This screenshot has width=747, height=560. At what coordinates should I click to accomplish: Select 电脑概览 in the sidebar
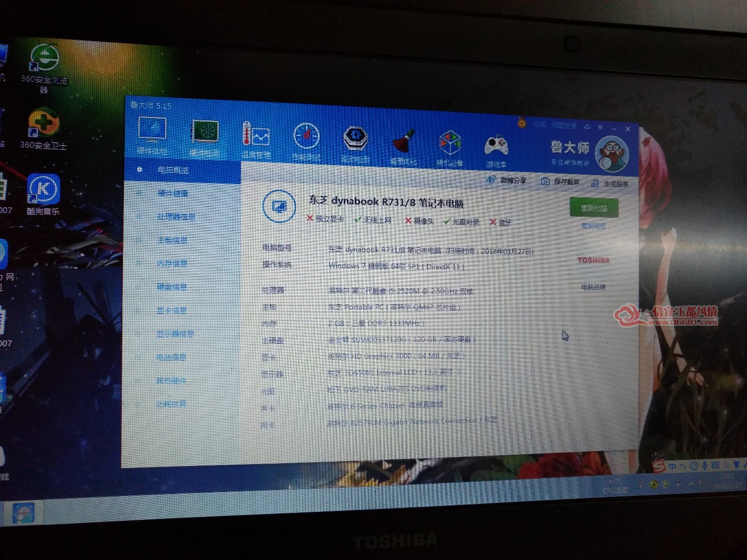(182, 170)
